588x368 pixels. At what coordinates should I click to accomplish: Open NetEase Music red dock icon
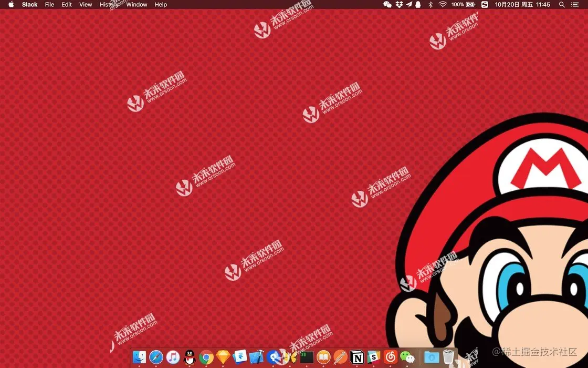point(391,357)
